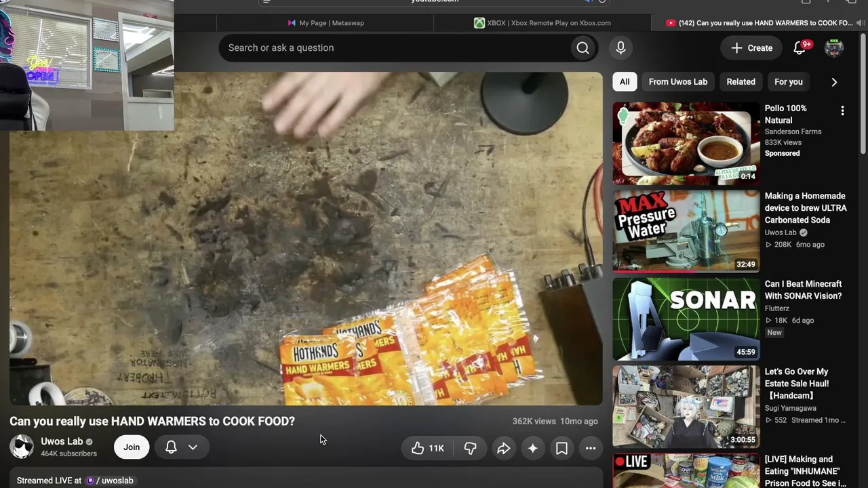Click the Flutterz channel name
This screenshot has width=868, height=488.
point(777,308)
